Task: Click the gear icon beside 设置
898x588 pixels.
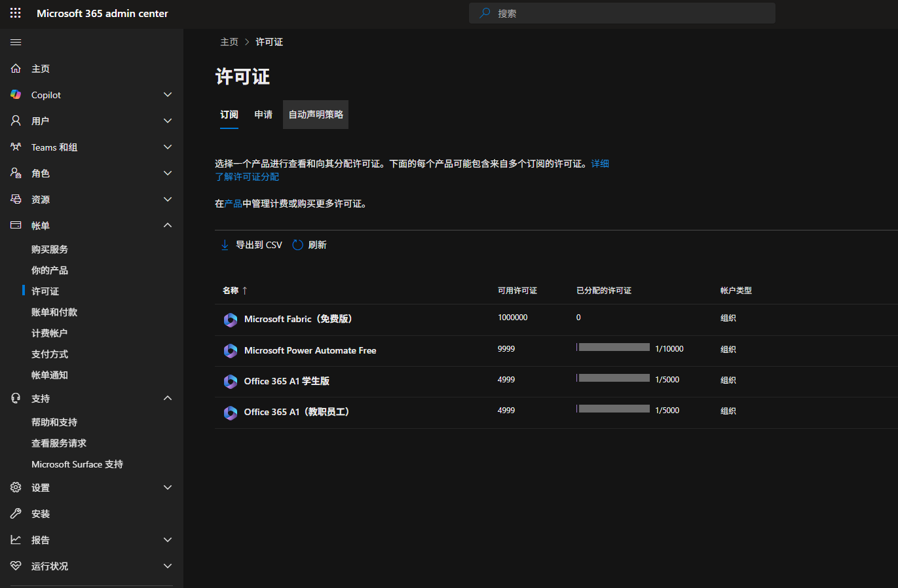Action: (x=16, y=487)
